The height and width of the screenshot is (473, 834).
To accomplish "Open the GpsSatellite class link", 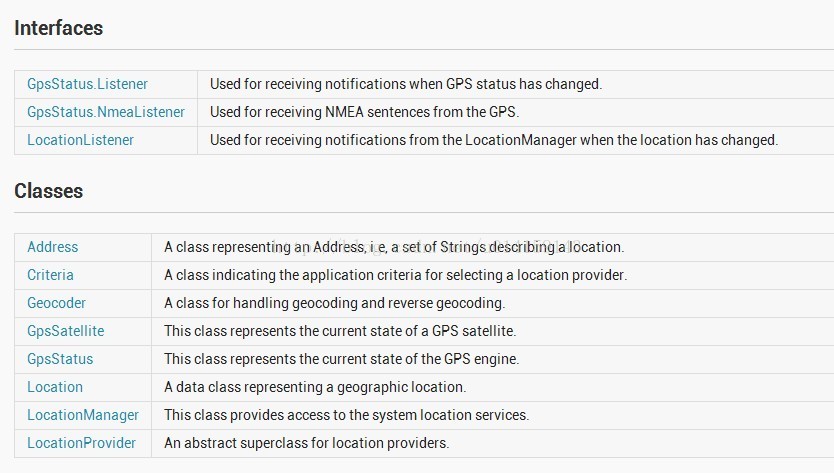I will coord(65,331).
